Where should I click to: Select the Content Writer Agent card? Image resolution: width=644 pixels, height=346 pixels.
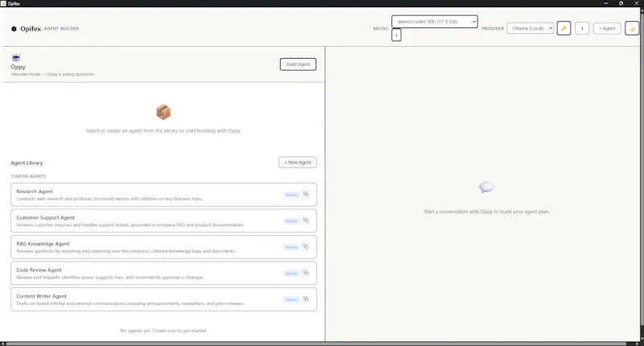pyautogui.click(x=163, y=299)
